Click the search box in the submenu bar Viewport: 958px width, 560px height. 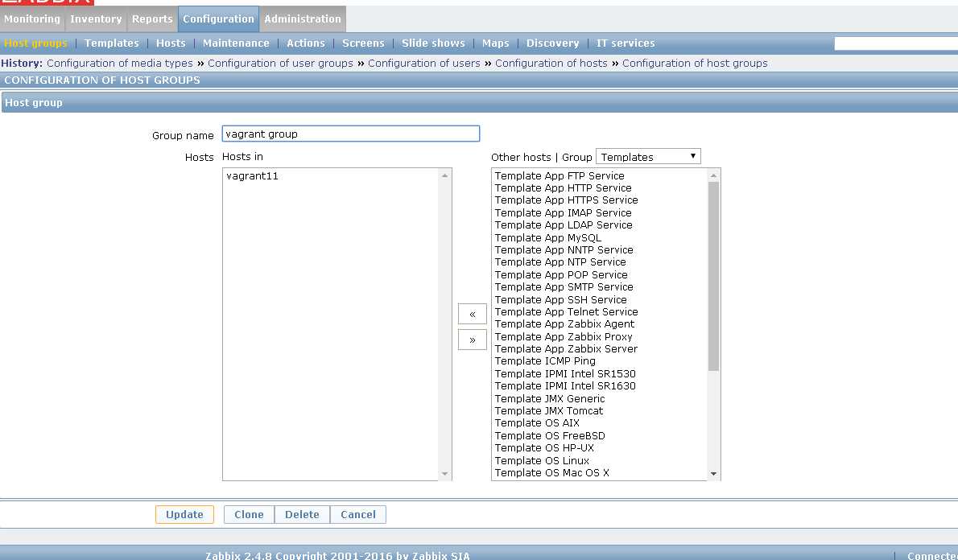[896, 43]
